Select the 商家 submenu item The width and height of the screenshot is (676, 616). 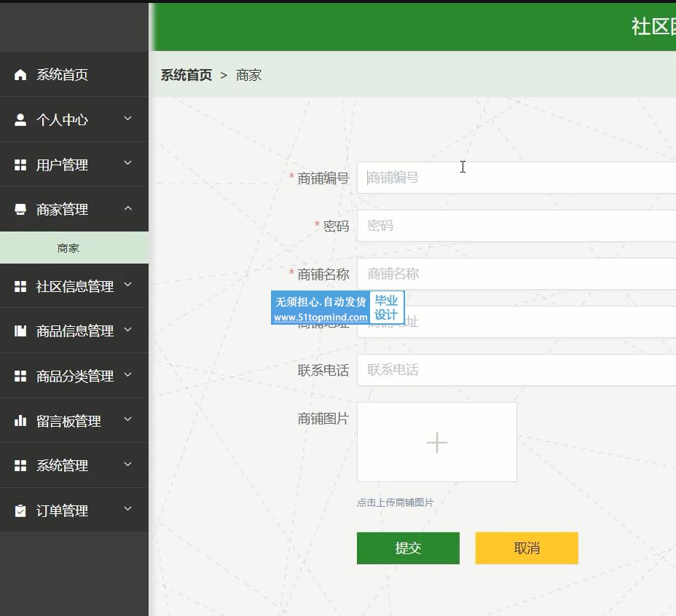[x=74, y=248]
